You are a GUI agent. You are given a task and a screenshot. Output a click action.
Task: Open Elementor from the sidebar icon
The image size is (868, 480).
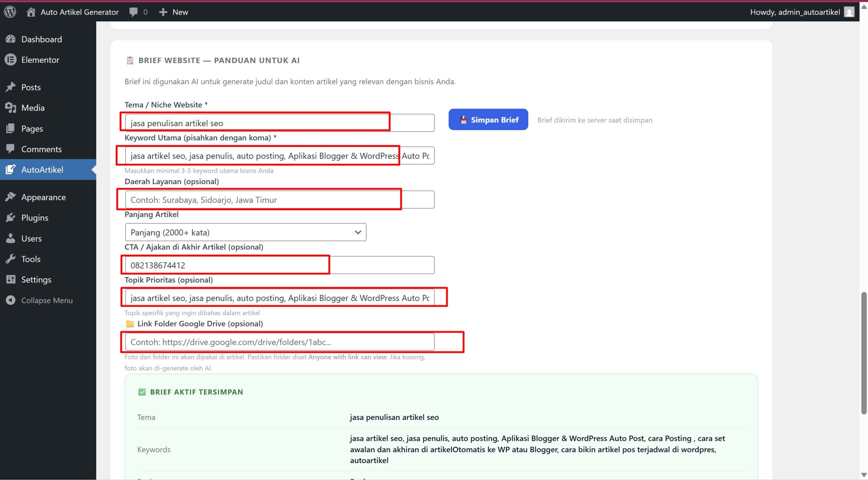(11, 60)
